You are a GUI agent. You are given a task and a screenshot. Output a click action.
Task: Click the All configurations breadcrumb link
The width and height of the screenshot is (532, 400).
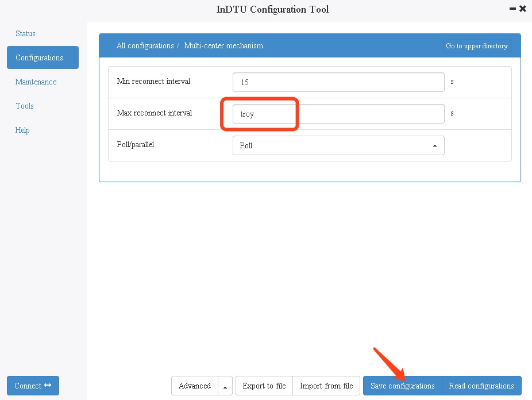[x=145, y=46]
